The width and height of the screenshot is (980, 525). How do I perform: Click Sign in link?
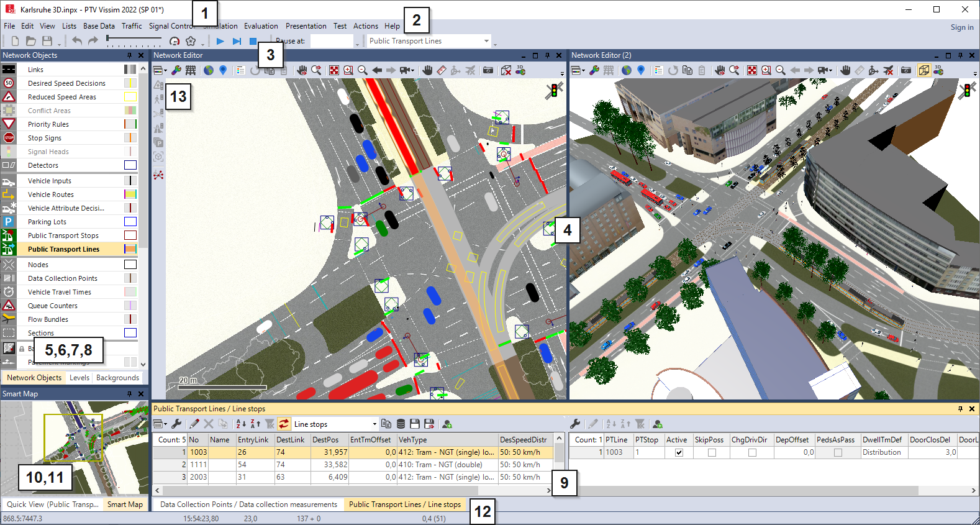coord(961,27)
